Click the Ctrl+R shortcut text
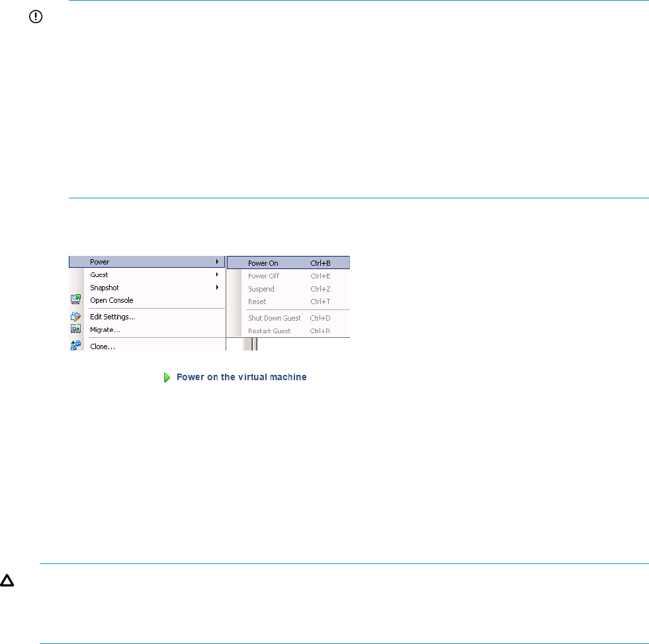 click(320, 331)
